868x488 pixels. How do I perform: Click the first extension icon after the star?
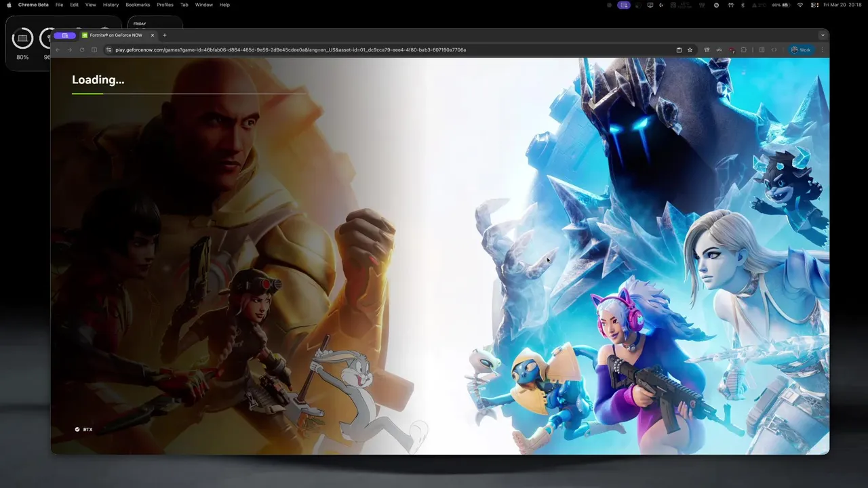click(707, 49)
